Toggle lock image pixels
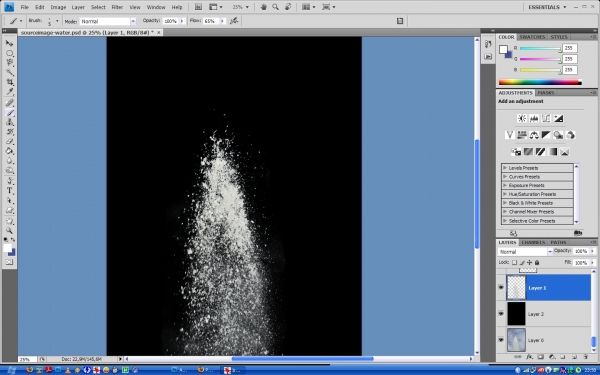The width and height of the screenshot is (600, 375). (522, 262)
